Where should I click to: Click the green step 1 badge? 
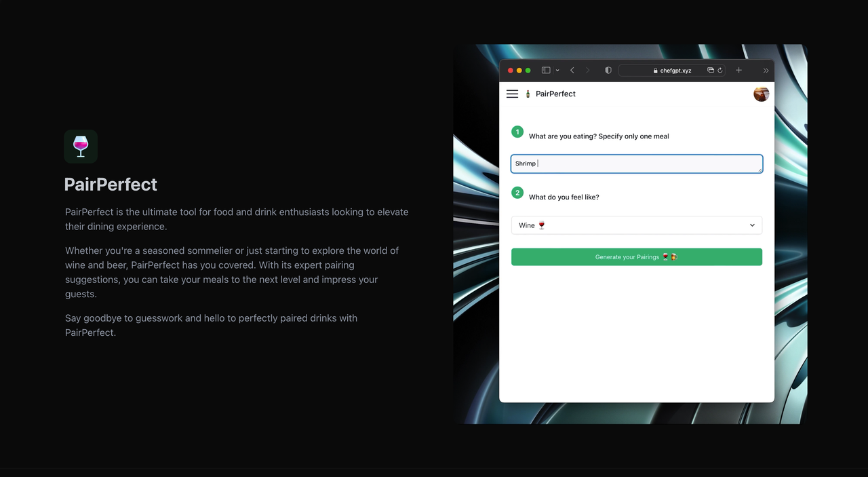click(517, 132)
